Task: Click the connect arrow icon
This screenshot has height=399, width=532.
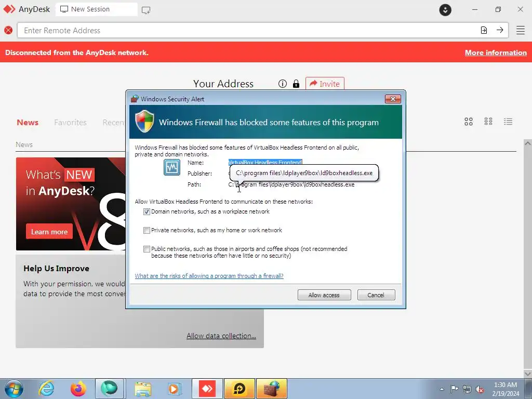Action: [x=500, y=30]
